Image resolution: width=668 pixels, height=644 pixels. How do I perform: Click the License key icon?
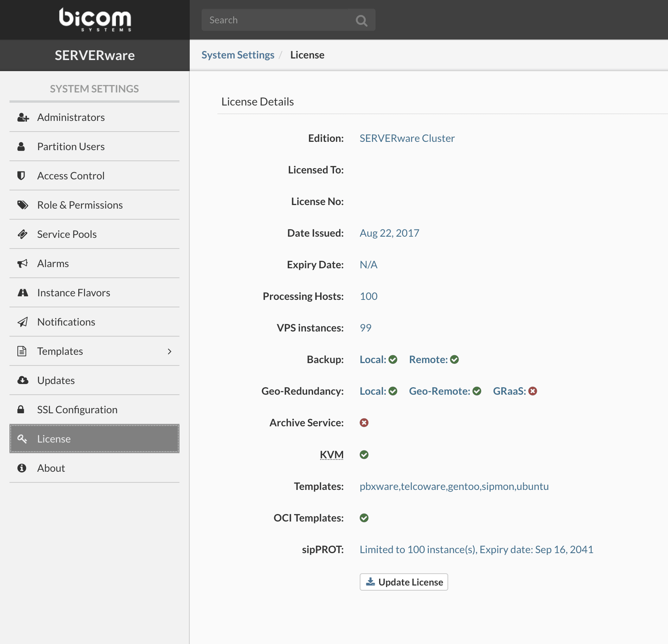click(x=22, y=439)
